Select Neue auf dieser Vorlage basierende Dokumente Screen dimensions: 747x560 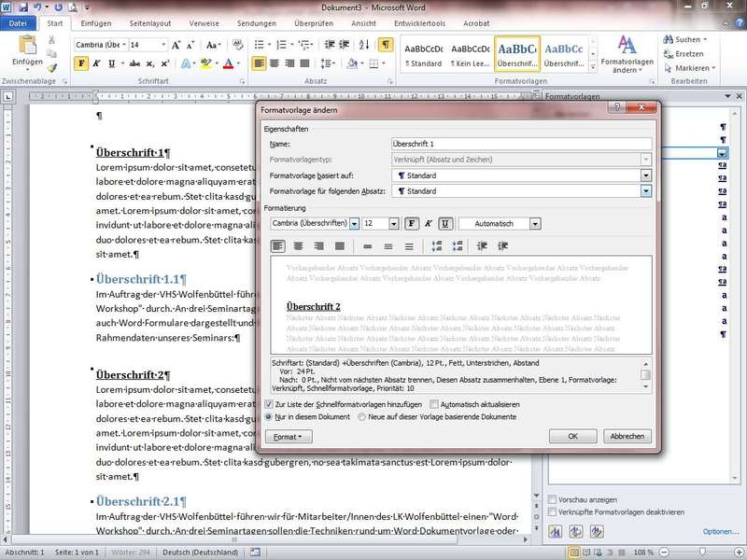pyautogui.click(x=362, y=417)
